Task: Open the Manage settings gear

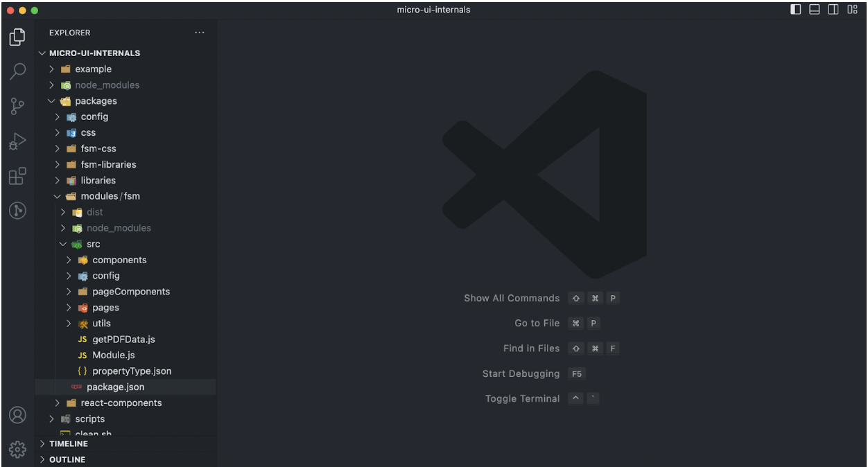Action: click(x=17, y=448)
